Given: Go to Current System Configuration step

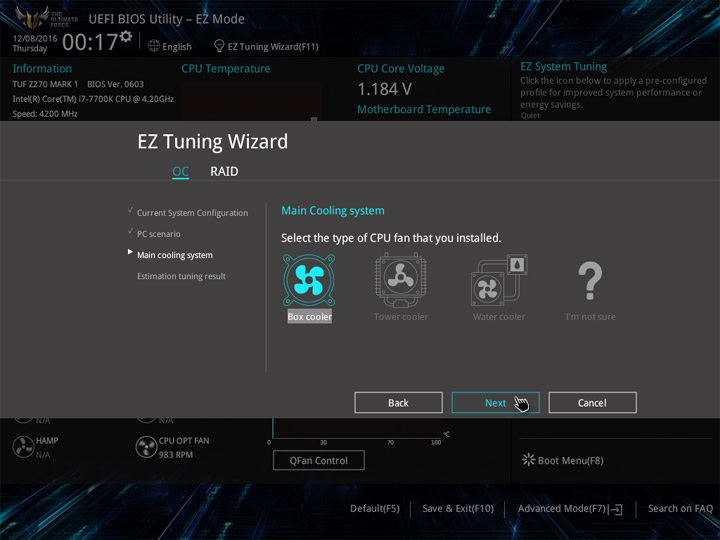Looking at the screenshot, I should tap(192, 213).
